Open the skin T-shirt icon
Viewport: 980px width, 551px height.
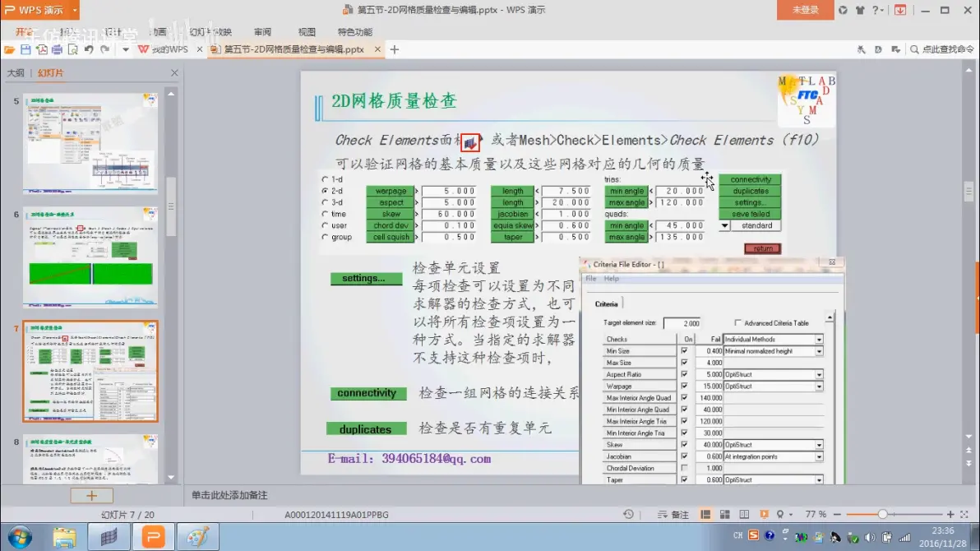point(860,10)
